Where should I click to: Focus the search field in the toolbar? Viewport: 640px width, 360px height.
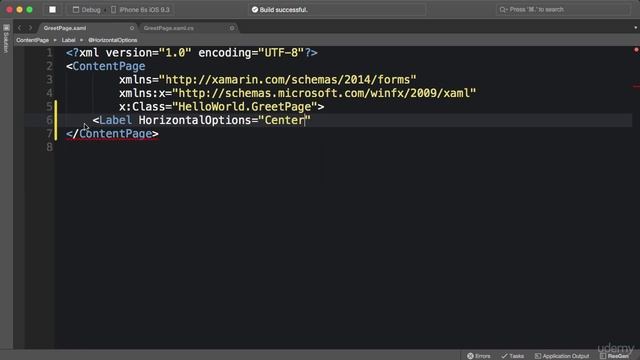point(563,9)
